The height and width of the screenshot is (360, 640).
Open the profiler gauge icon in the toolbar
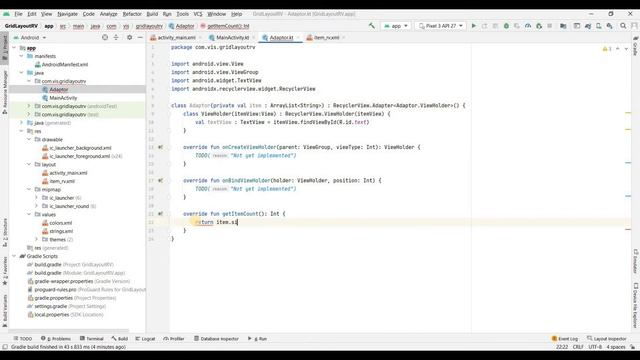click(x=528, y=26)
